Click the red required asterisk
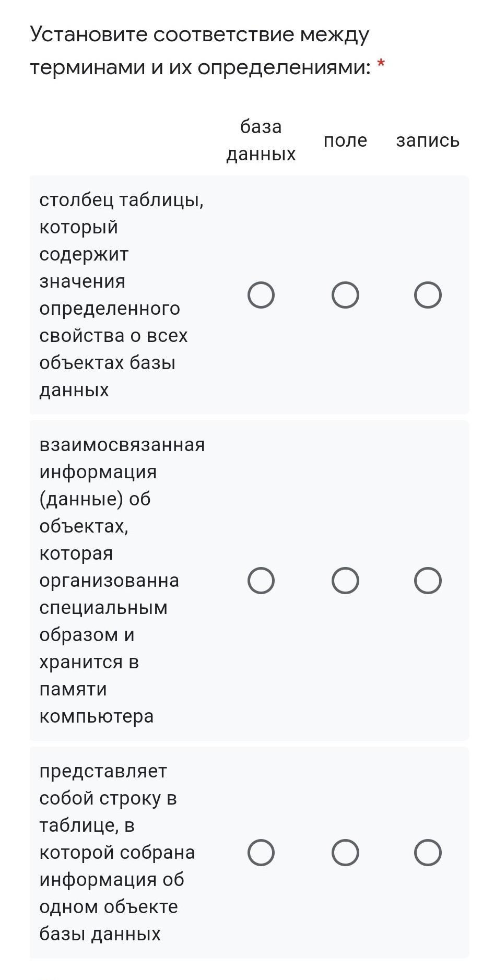Image resolution: width=494 pixels, height=980 pixels. pos(381,64)
